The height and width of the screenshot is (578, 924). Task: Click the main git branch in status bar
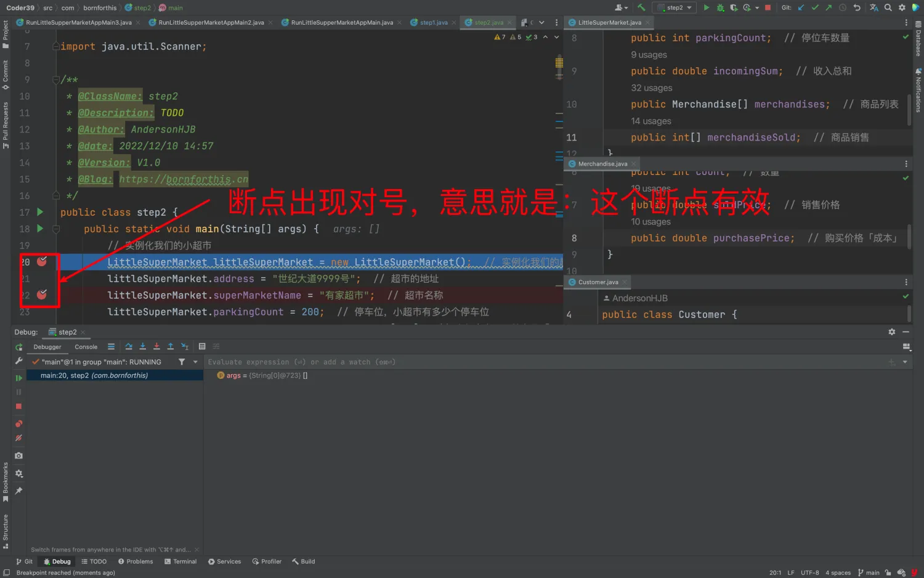[x=869, y=572]
